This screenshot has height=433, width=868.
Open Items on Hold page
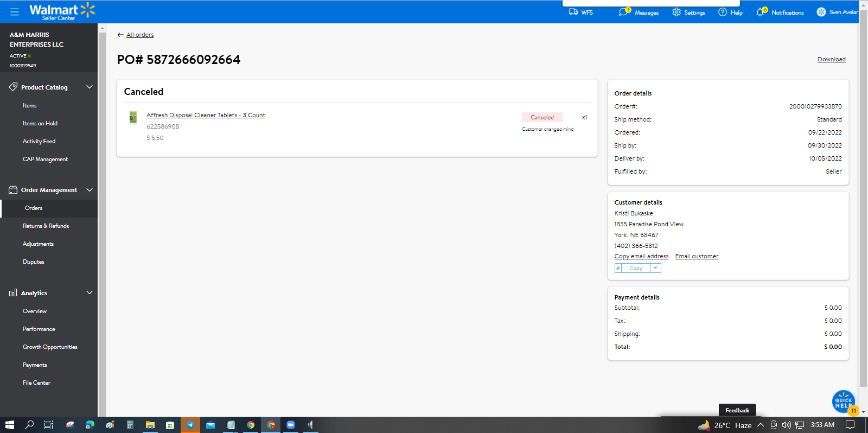point(40,124)
